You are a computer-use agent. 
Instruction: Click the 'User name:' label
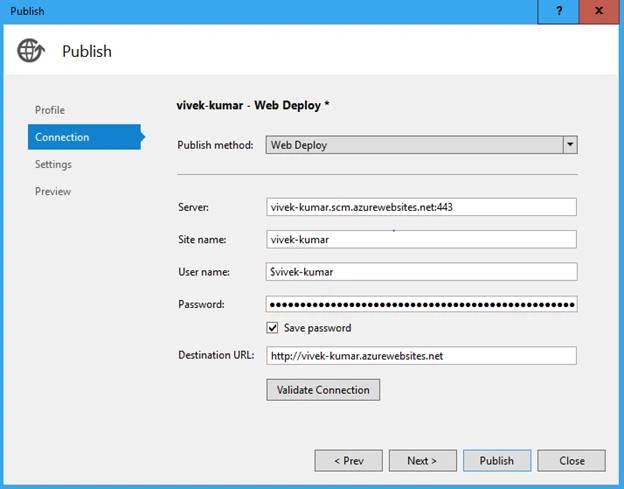pos(204,272)
